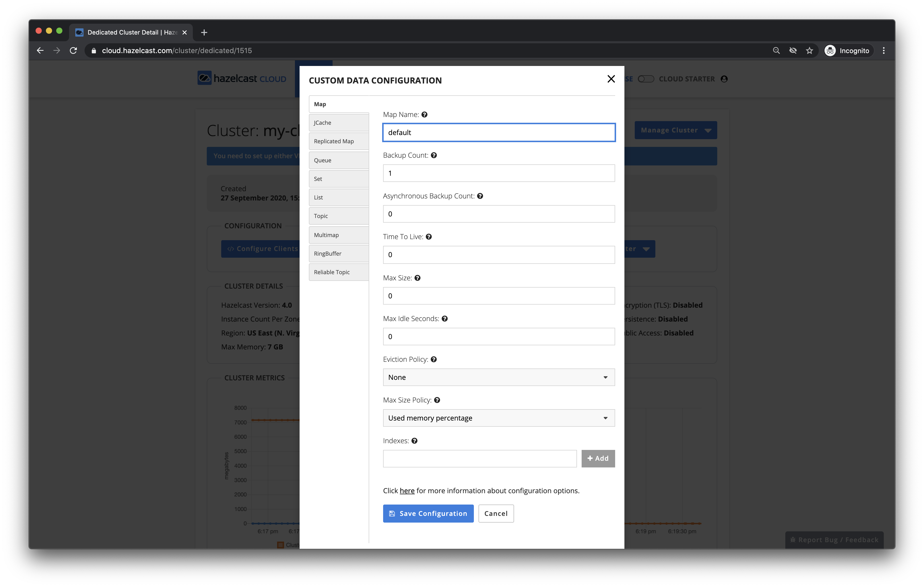Select the Replicated Map tab

click(x=339, y=141)
